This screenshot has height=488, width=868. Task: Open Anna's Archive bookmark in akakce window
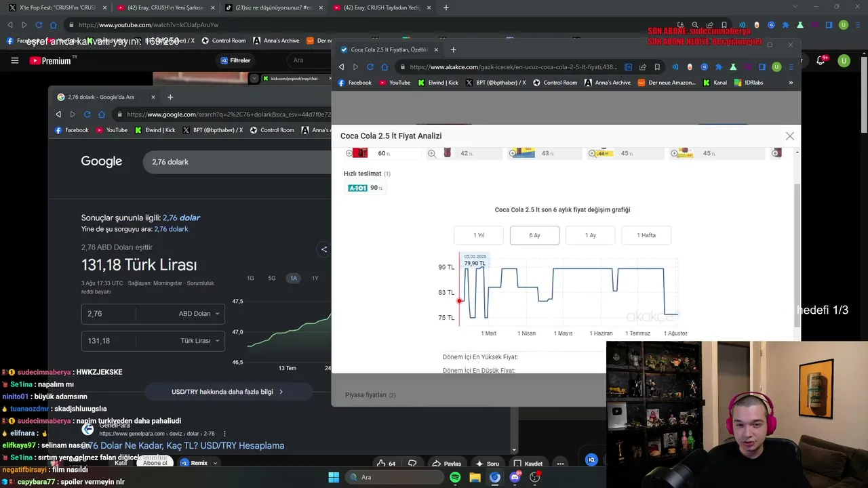(x=608, y=83)
